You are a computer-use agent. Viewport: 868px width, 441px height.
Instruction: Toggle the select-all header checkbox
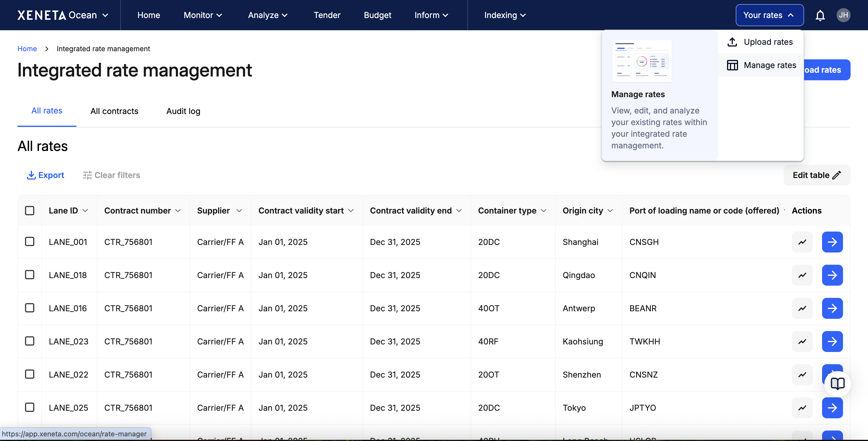pyautogui.click(x=30, y=211)
